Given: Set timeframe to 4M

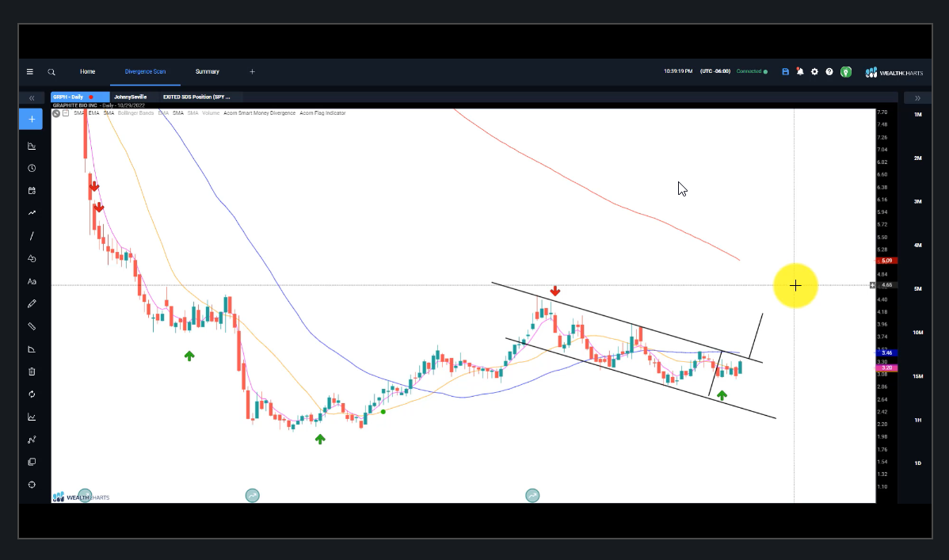Looking at the screenshot, I should [917, 246].
